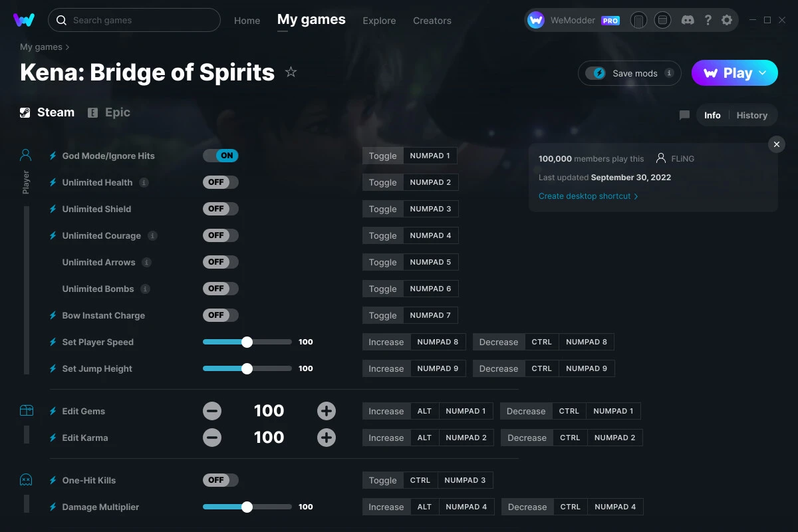This screenshot has width=798, height=532.
Task: Click the Create desktop shortcut link
Action: [x=585, y=196]
